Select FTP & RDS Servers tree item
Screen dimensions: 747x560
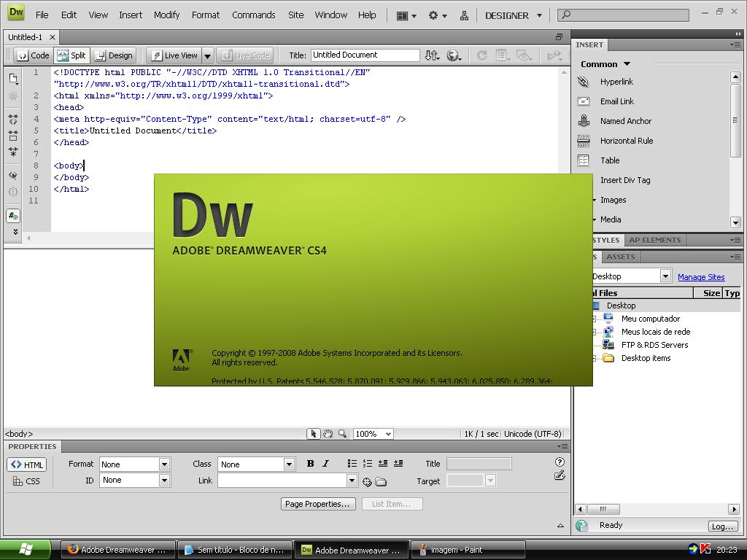tap(654, 345)
